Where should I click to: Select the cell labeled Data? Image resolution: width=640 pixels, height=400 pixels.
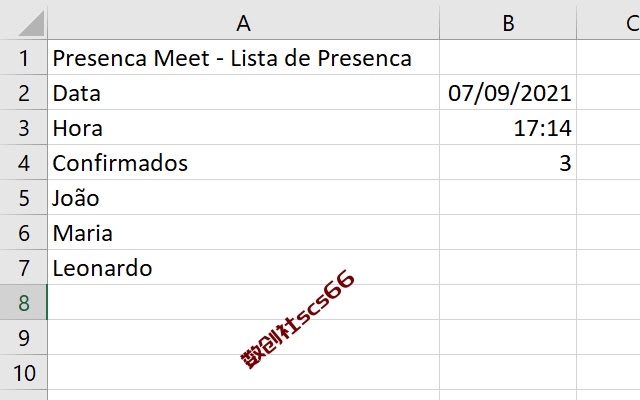[x=243, y=92]
